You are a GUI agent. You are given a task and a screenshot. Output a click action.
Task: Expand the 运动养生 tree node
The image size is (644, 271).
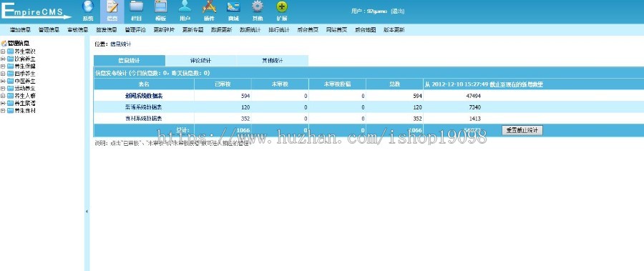click(x=3, y=88)
